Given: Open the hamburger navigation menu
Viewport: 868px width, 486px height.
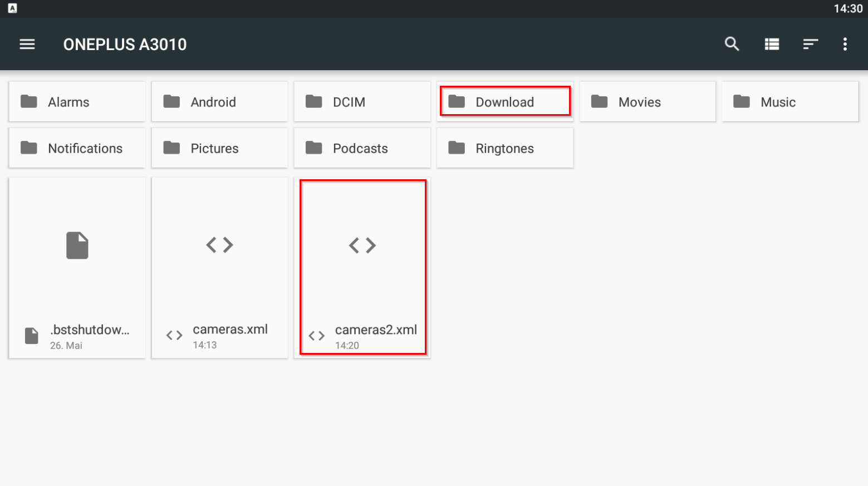Looking at the screenshot, I should pyautogui.click(x=27, y=44).
